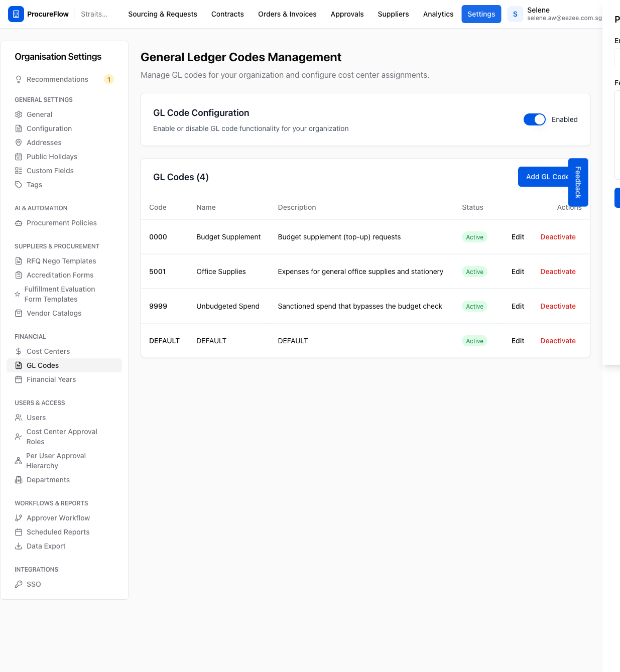
Task: Deactivate the Office Supplies GL code
Action: click(x=558, y=272)
